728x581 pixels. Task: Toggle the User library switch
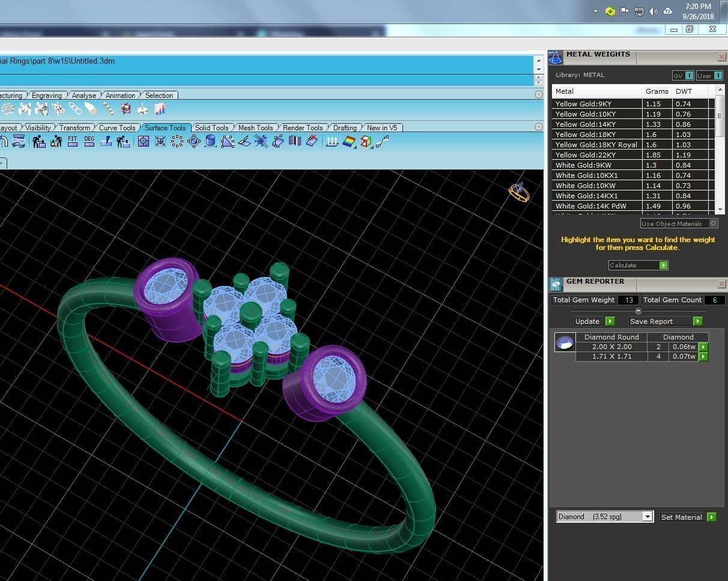coord(709,75)
